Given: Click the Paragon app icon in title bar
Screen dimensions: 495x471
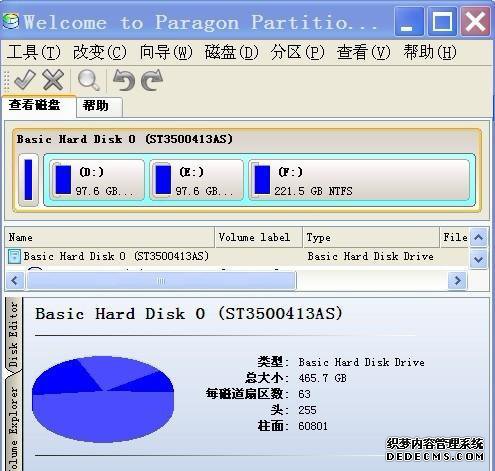Looking at the screenshot, I should [11, 21].
